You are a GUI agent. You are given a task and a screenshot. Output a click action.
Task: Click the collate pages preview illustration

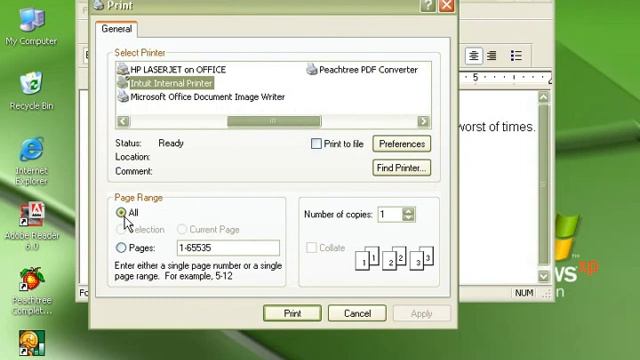[x=394, y=258]
